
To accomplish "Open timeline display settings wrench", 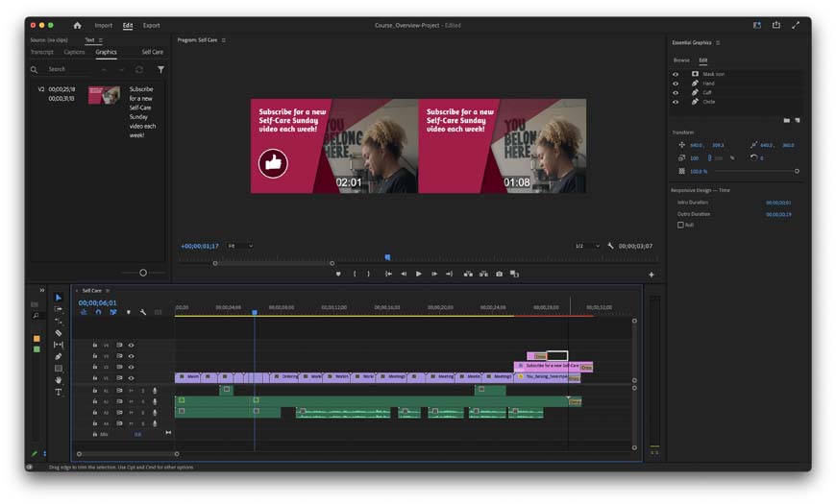I will pyautogui.click(x=142, y=312).
